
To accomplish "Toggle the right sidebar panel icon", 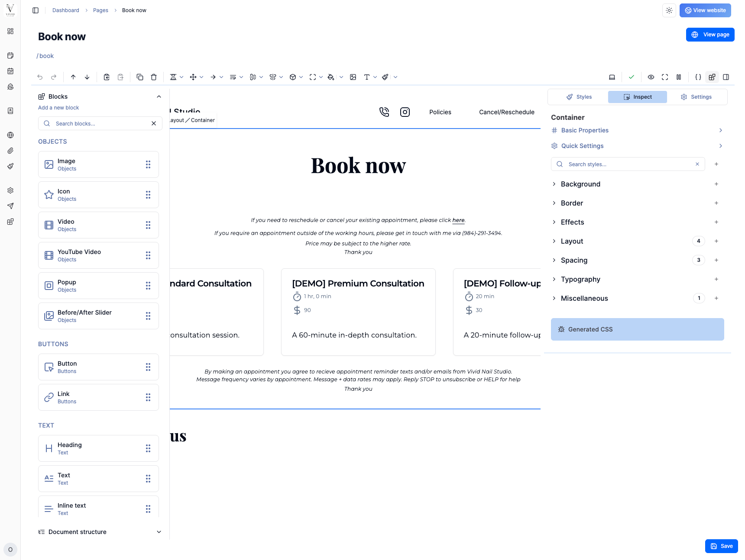I will pos(726,77).
